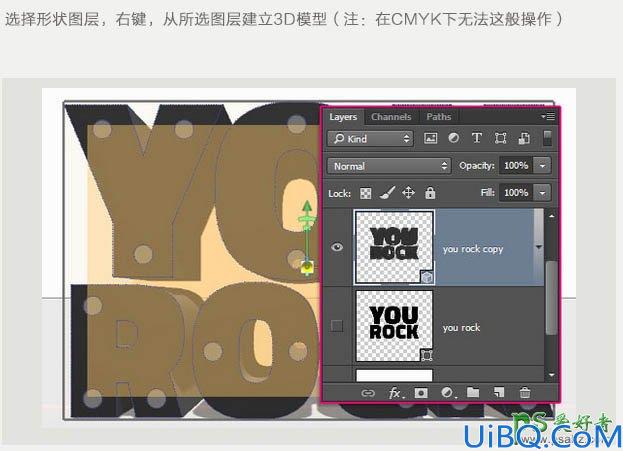
Task: Click the you rock copy layer name
Action: coord(473,249)
